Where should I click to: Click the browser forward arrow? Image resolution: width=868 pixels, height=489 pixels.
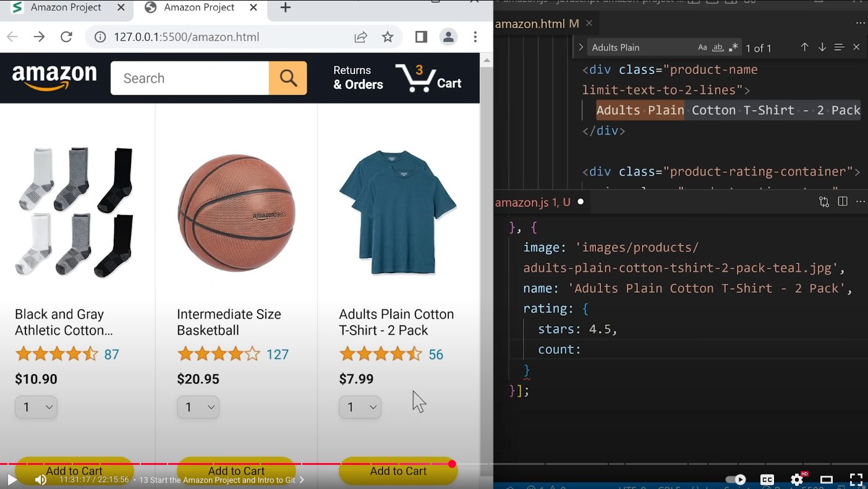(x=40, y=37)
